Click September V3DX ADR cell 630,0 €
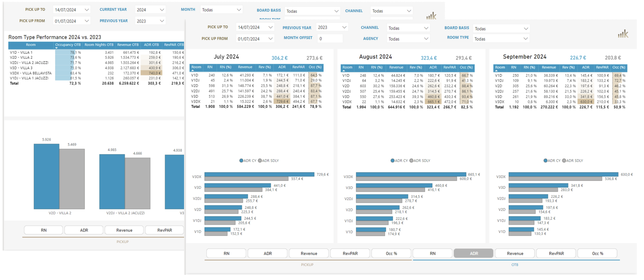 pos(586,102)
